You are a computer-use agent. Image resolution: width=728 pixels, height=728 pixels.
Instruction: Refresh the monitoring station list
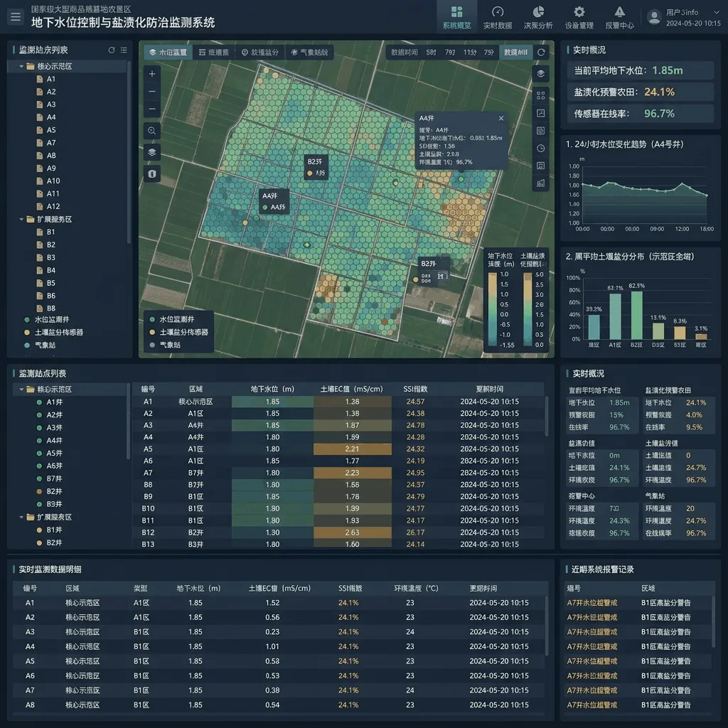(112, 50)
